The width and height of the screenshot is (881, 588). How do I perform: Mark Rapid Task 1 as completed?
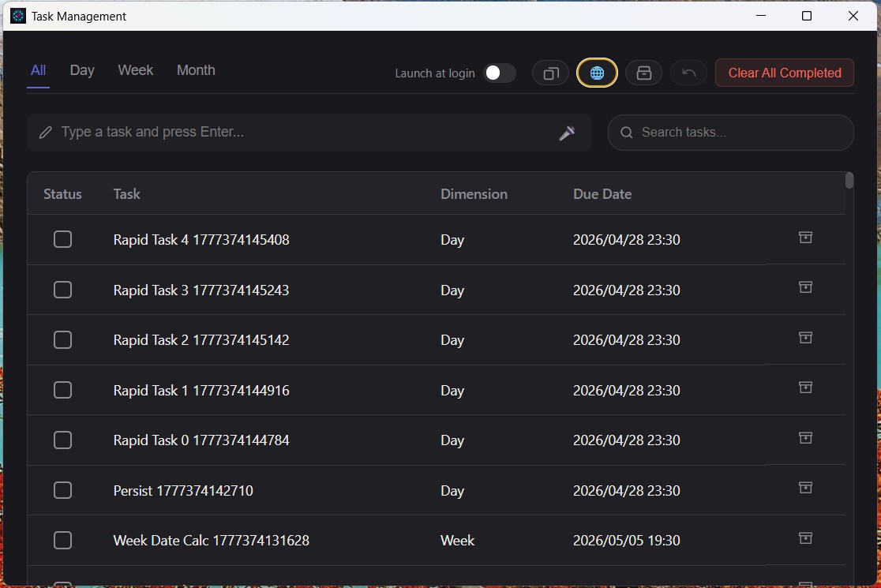(x=62, y=390)
